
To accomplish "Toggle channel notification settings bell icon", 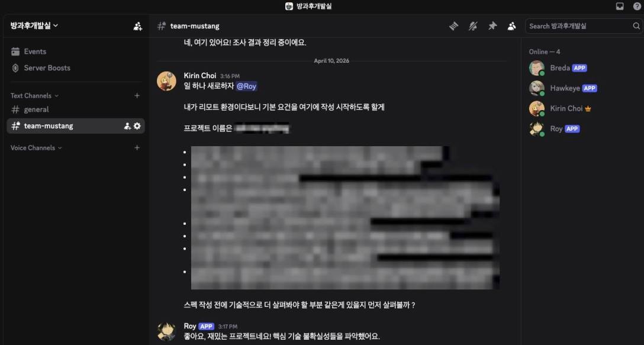I will [473, 26].
